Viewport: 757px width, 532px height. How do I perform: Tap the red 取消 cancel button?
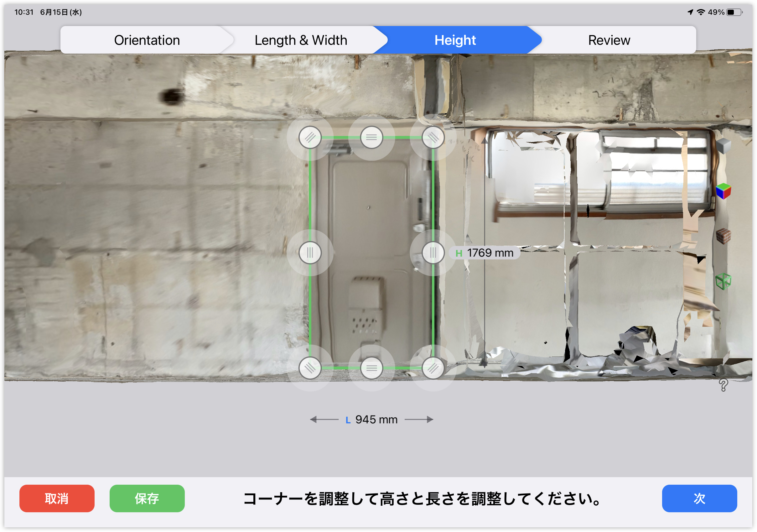[57, 498]
